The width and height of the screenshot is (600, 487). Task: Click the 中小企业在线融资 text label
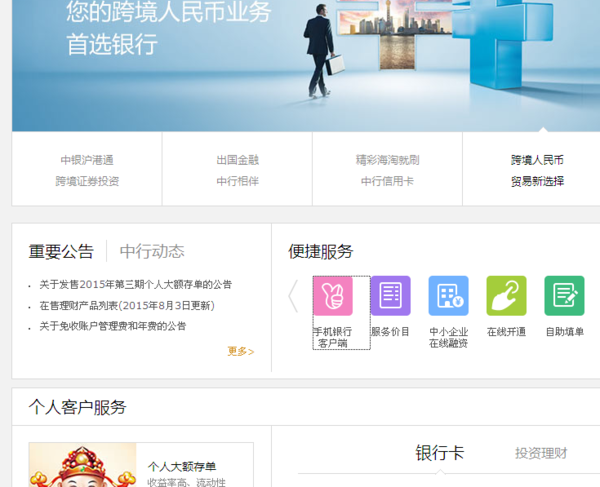(448, 337)
